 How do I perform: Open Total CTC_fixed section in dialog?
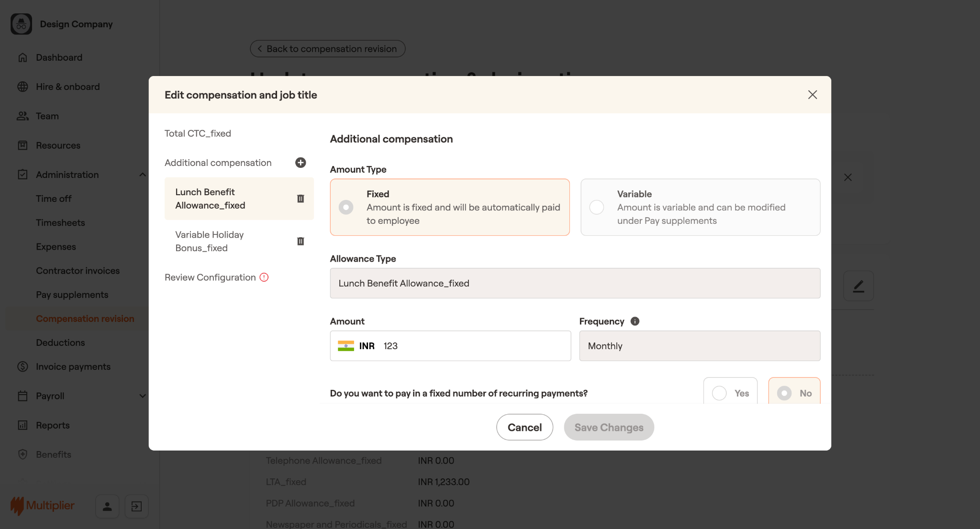198,133
